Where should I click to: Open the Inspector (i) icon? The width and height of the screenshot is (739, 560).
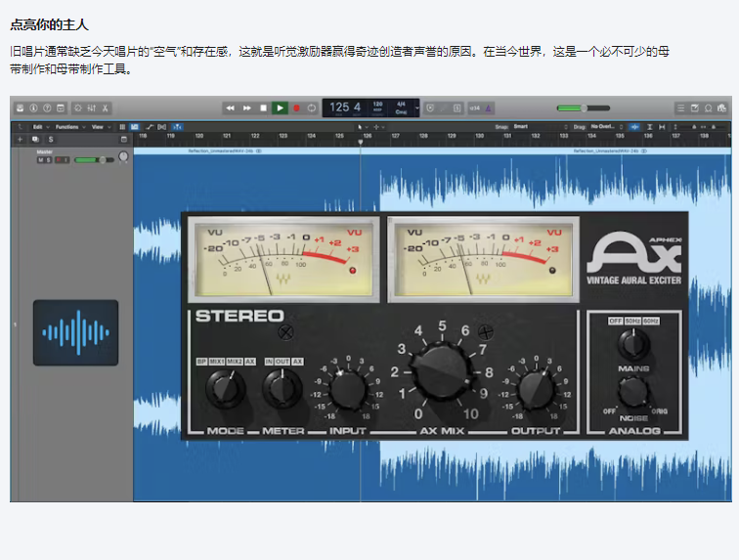(x=33, y=108)
